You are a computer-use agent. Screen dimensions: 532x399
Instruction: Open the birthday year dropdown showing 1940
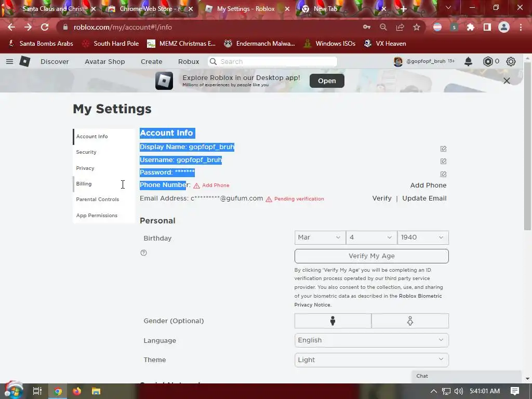(x=423, y=237)
